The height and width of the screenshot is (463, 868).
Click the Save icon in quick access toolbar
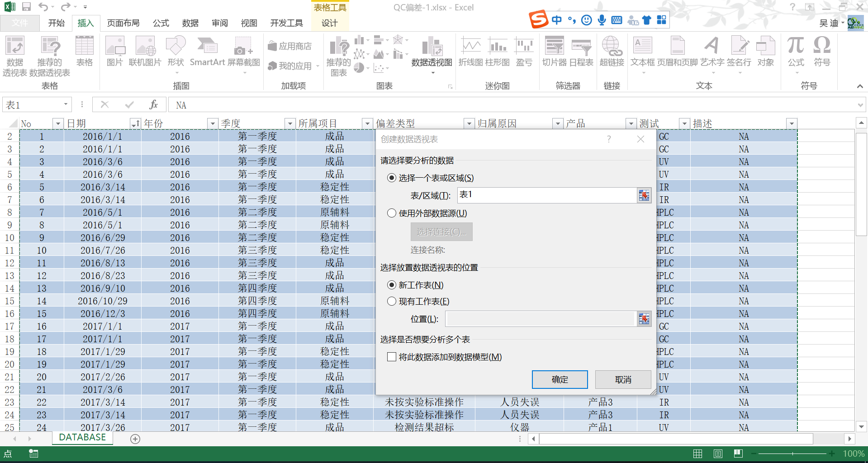[26, 7]
